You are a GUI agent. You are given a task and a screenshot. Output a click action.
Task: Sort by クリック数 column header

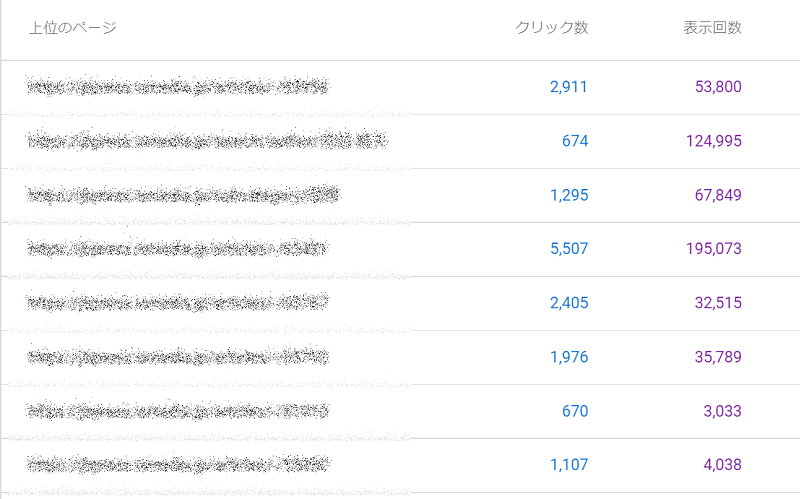(x=552, y=28)
